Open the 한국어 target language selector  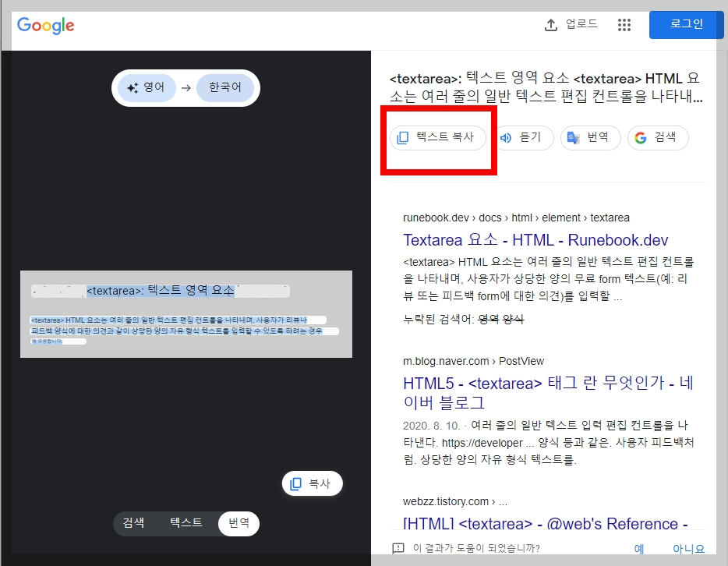coord(225,87)
